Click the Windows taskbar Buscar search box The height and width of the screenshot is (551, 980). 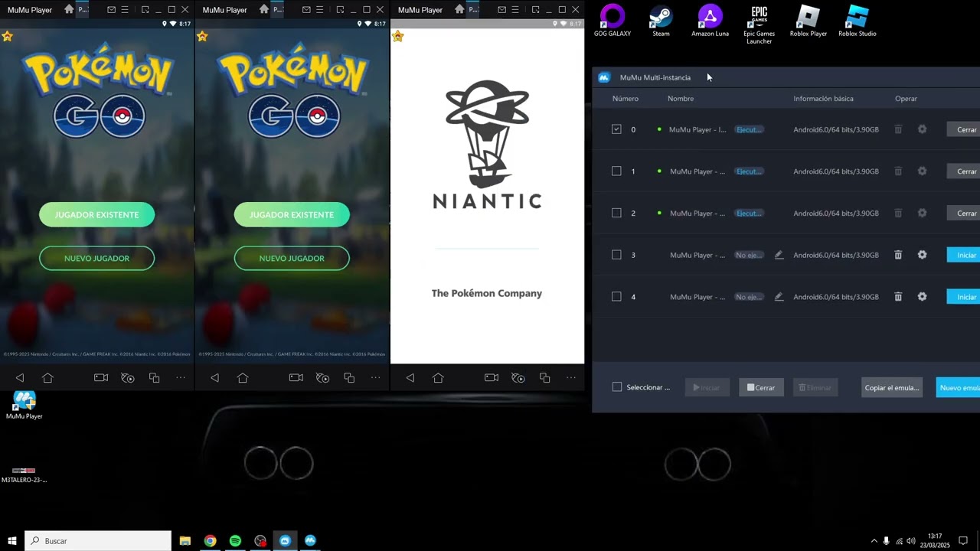point(98,541)
